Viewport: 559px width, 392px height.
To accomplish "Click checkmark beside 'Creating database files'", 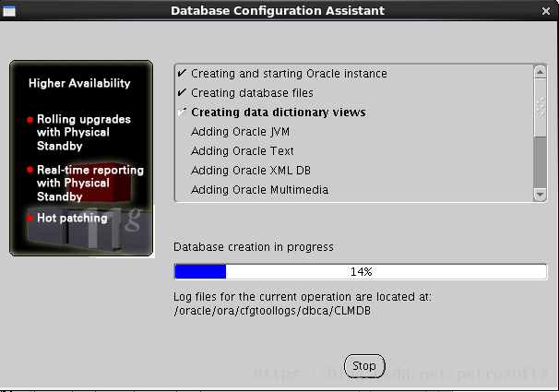I will (x=182, y=92).
